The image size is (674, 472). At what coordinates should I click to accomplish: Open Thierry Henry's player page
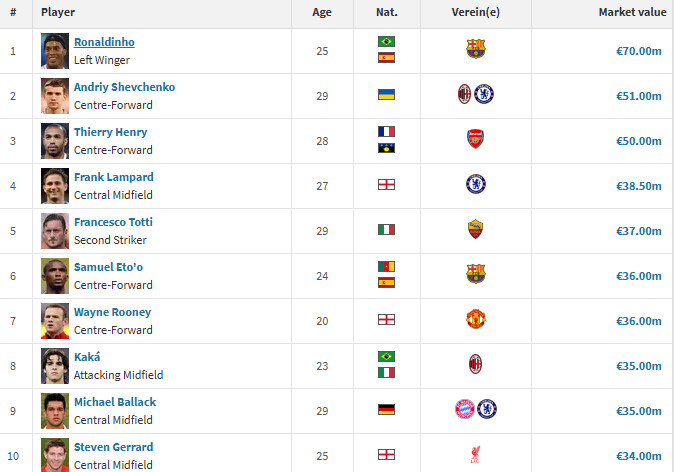[110, 132]
